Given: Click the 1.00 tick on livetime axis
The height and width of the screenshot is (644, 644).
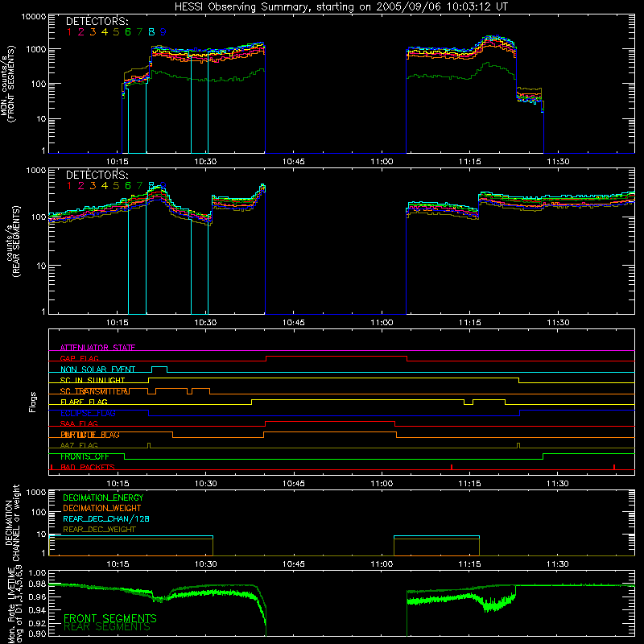Looking at the screenshot, I should tap(37, 573).
